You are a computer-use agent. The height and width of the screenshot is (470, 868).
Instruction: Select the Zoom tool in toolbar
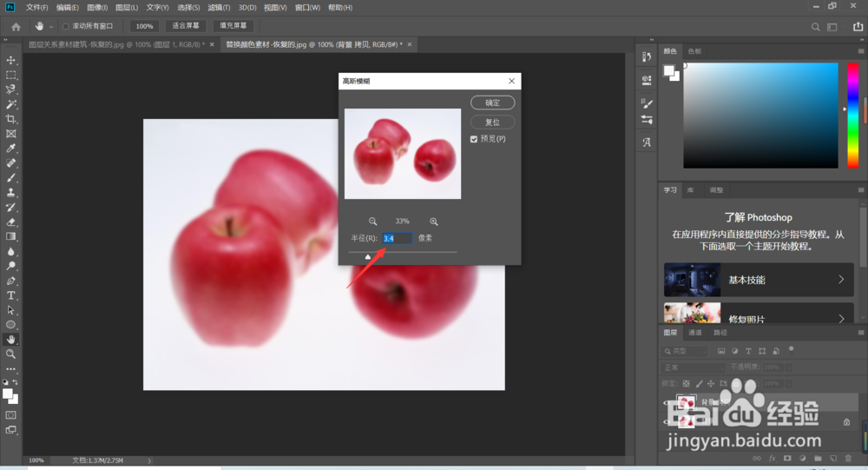pyautogui.click(x=10, y=354)
